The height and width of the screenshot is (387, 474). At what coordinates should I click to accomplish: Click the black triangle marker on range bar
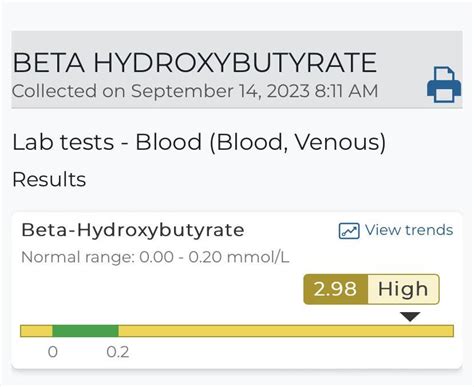(x=410, y=316)
